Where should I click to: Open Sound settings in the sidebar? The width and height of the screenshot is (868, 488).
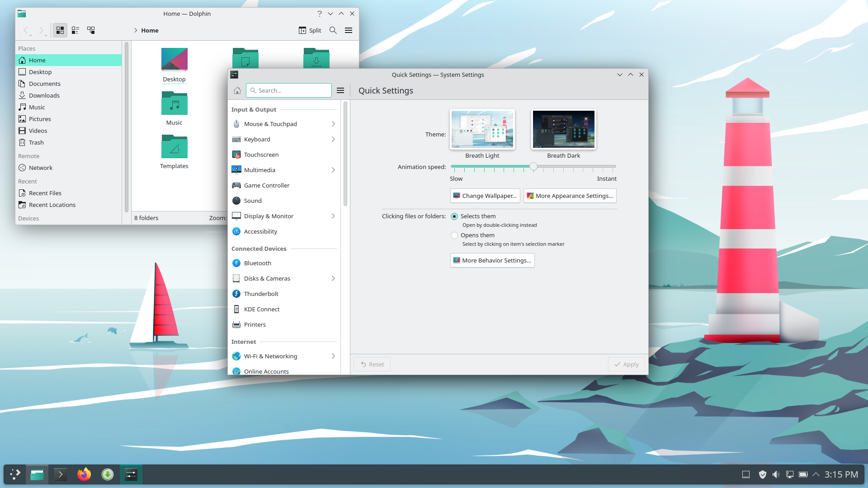284,201
